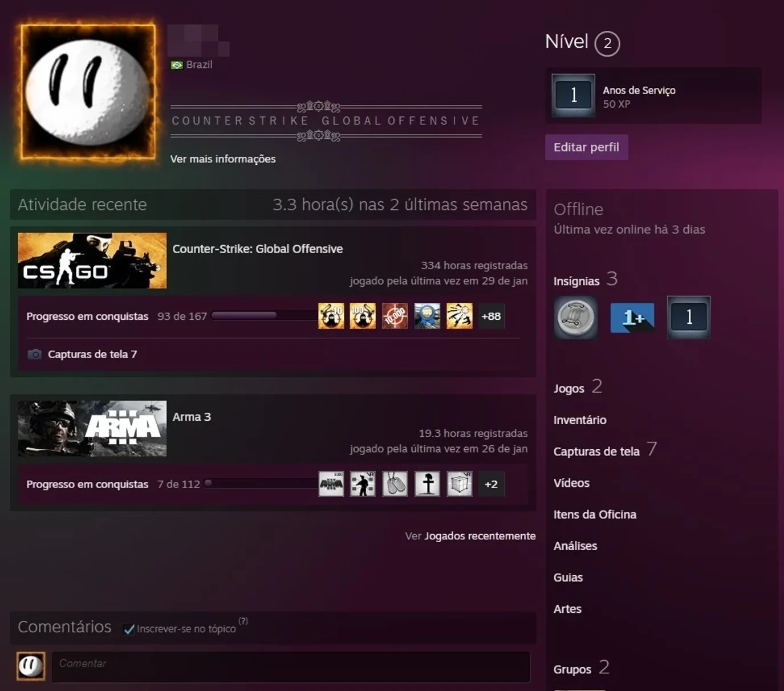Screen dimensions: 784x691
Task: Open the Counter-Strike: Global Offensive game title
Action: (x=258, y=249)
